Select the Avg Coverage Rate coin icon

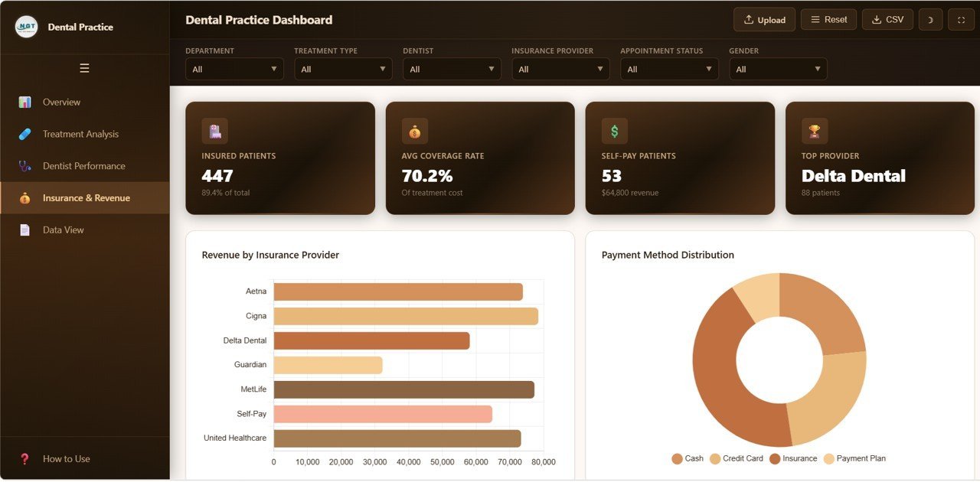click(414, 130)
